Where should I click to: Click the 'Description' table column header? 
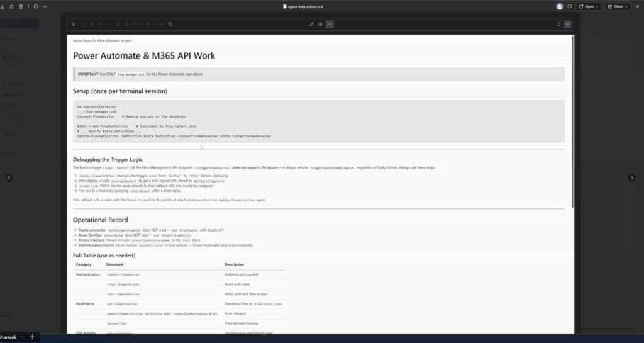pyautogui.click(x=234, y=264)
